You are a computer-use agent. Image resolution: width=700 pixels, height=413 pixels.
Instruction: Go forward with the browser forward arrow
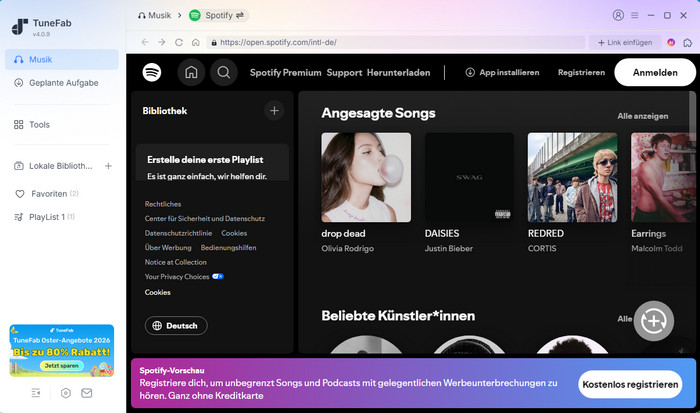click(162, 42)
